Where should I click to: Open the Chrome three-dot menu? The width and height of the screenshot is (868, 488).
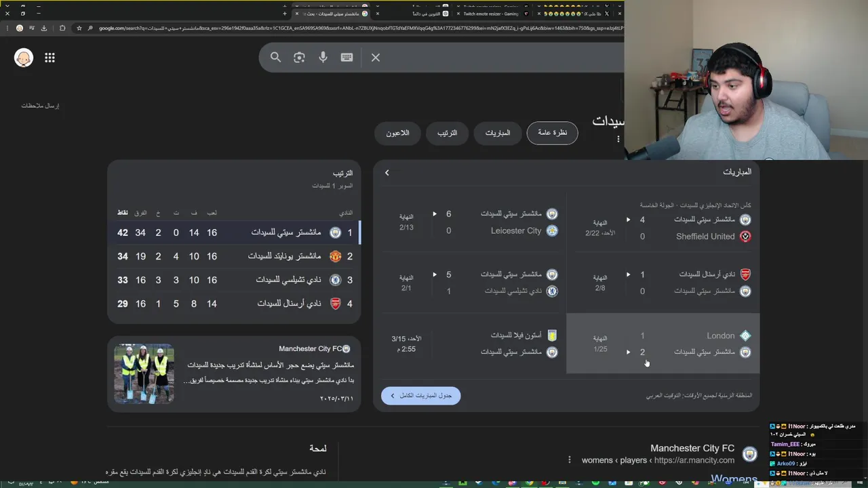click(7, 28)
